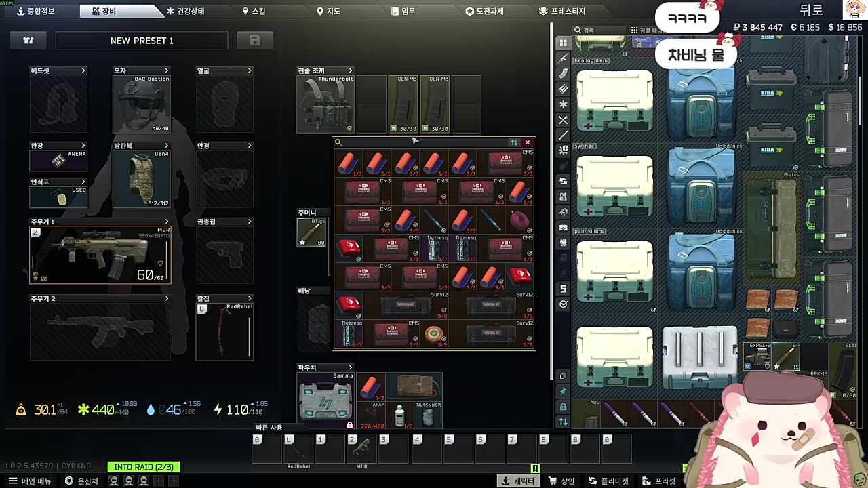Switch to the 건강상태 tab

tap(185, 11)
